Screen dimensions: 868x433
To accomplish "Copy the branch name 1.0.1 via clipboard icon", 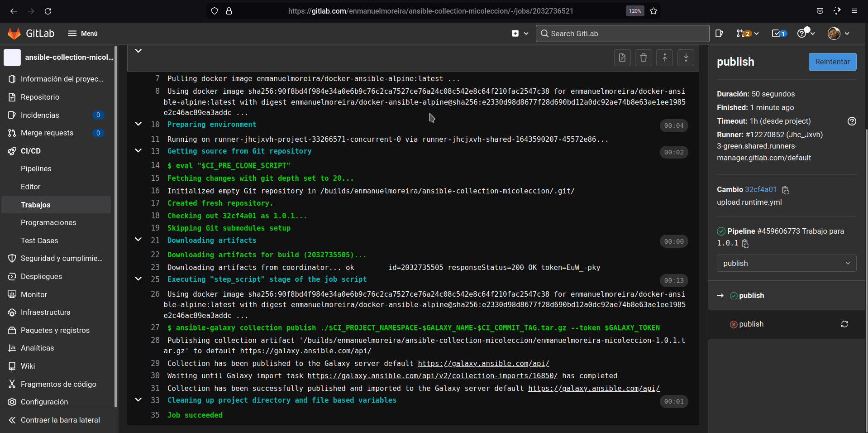I will click(745, 244).
